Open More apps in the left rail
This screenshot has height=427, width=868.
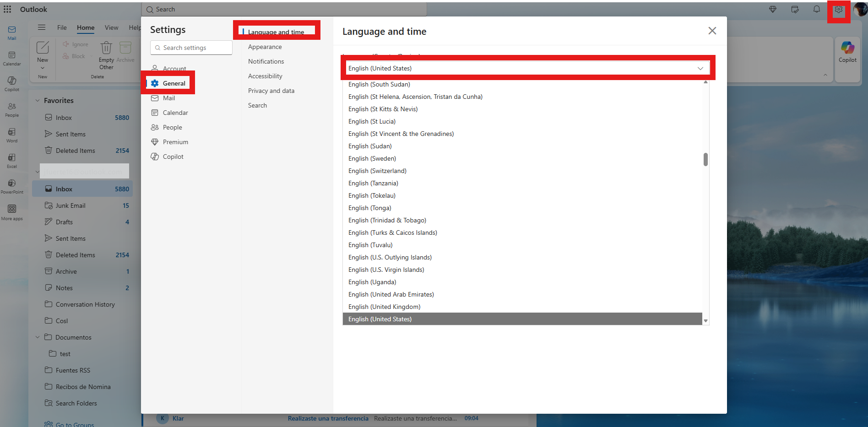click(x=12, y=212)
